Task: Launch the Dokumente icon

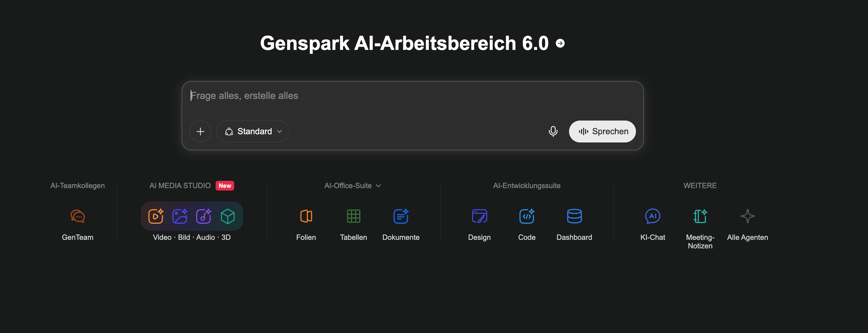Action: pos(401,216)
